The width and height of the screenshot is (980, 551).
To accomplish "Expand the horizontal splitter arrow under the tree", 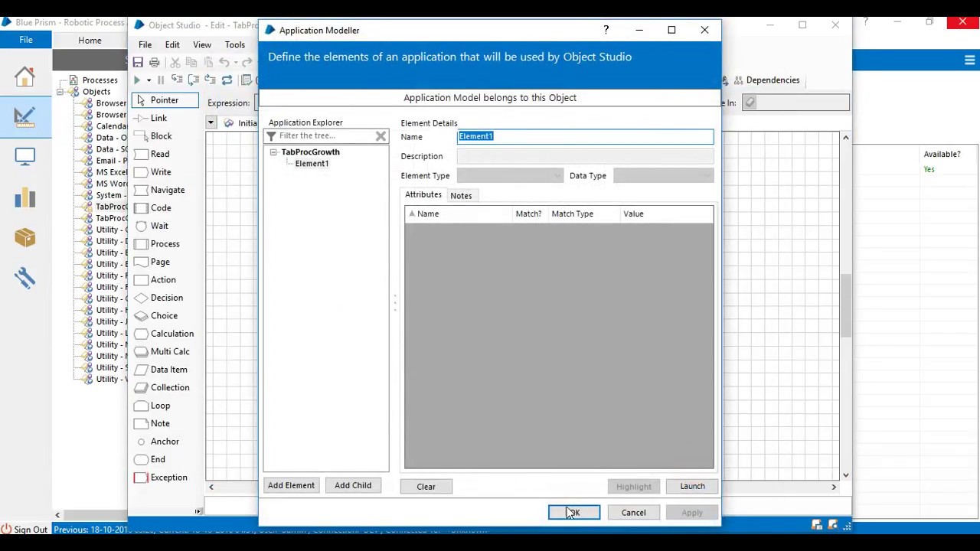I will click(198, 511).
